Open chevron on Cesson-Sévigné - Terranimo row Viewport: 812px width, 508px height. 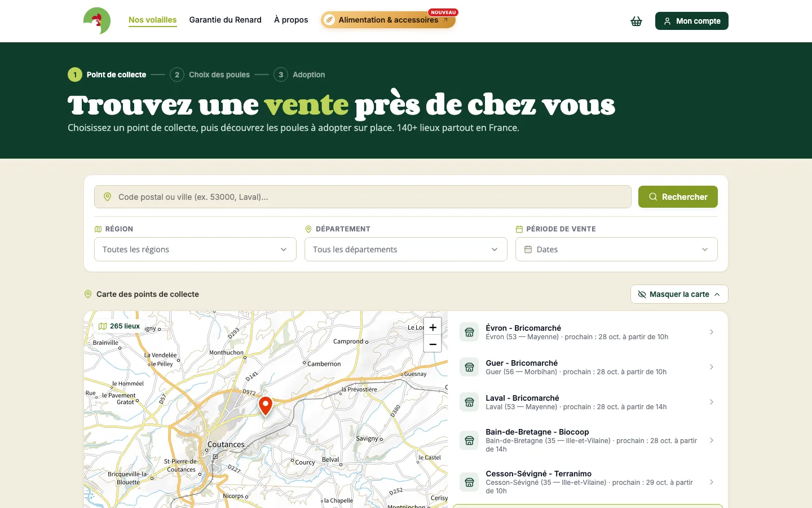712,482
